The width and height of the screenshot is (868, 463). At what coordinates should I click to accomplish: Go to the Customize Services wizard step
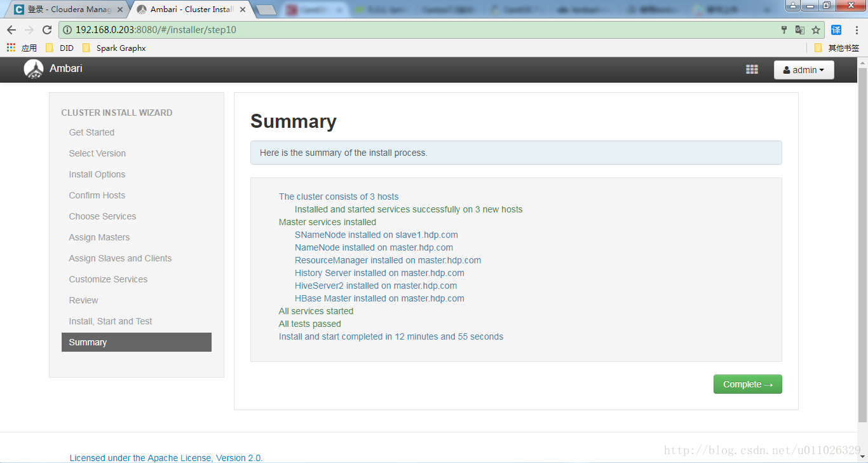108,279
